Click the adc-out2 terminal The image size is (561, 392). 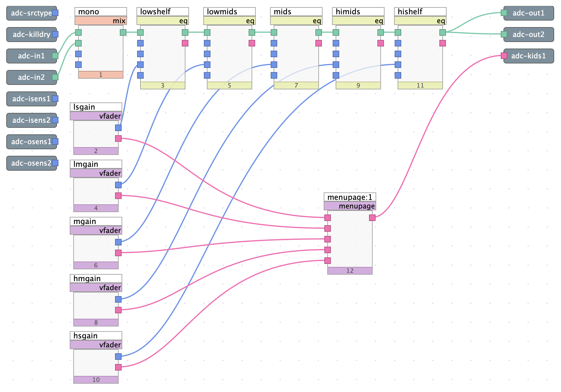[529, 35]
